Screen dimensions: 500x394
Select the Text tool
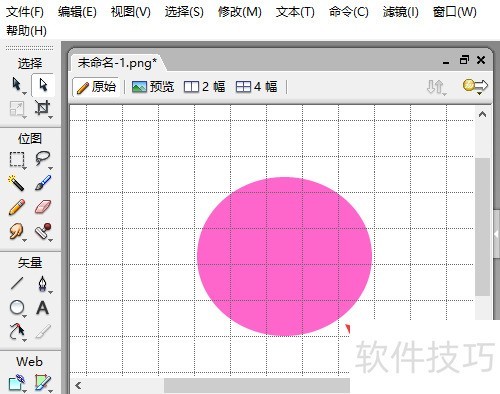(43, 308)
